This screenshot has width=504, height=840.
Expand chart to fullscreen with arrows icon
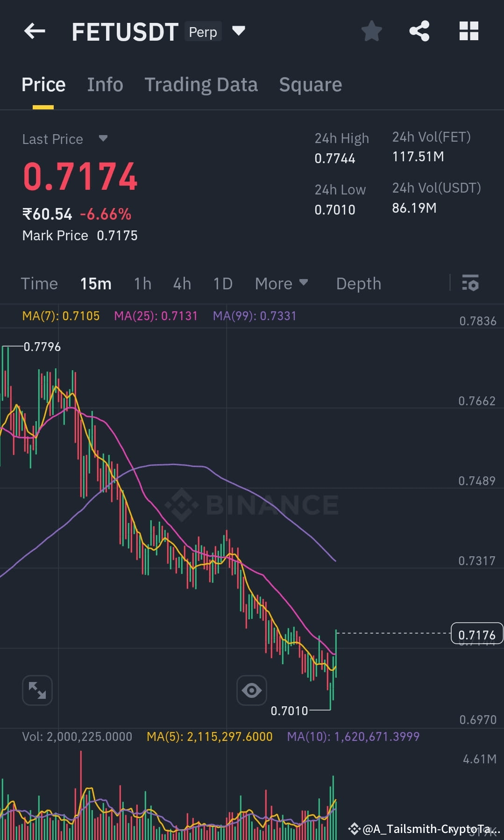37,690
